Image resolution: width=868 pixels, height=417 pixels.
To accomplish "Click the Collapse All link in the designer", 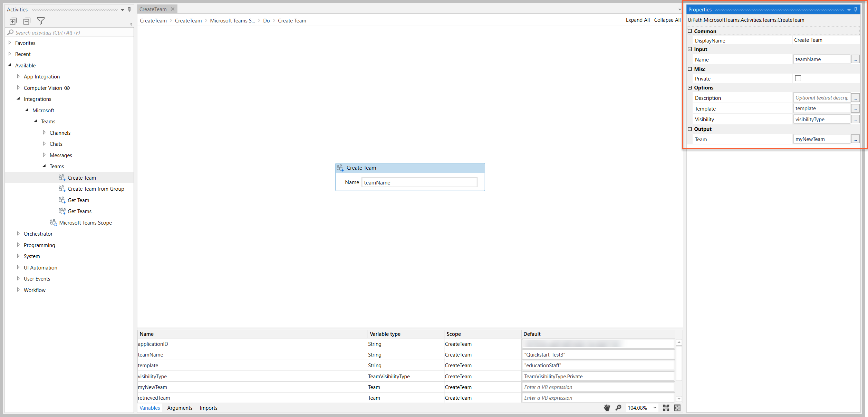I will [x=667, y=20].
